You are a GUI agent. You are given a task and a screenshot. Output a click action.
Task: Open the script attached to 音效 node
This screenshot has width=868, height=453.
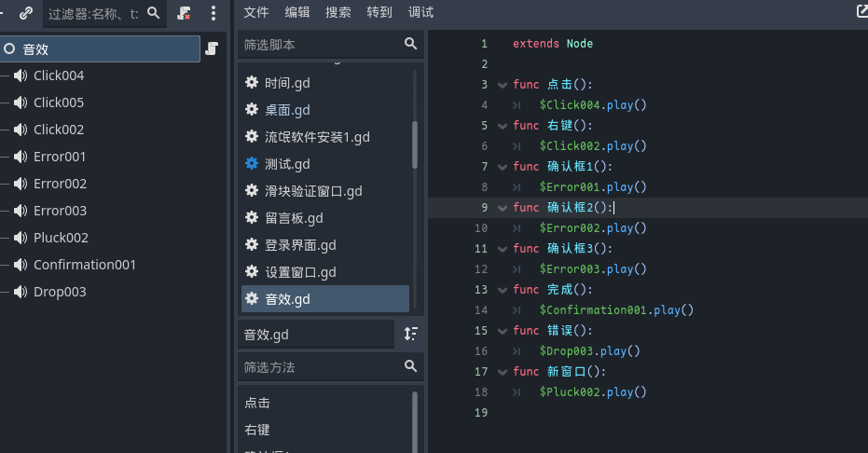212,48
